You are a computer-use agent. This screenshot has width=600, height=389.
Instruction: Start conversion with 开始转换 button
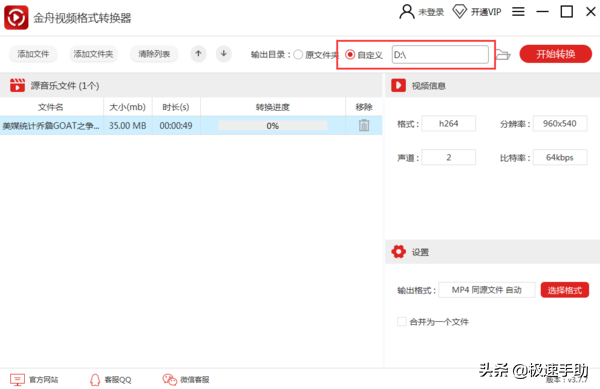556,54
